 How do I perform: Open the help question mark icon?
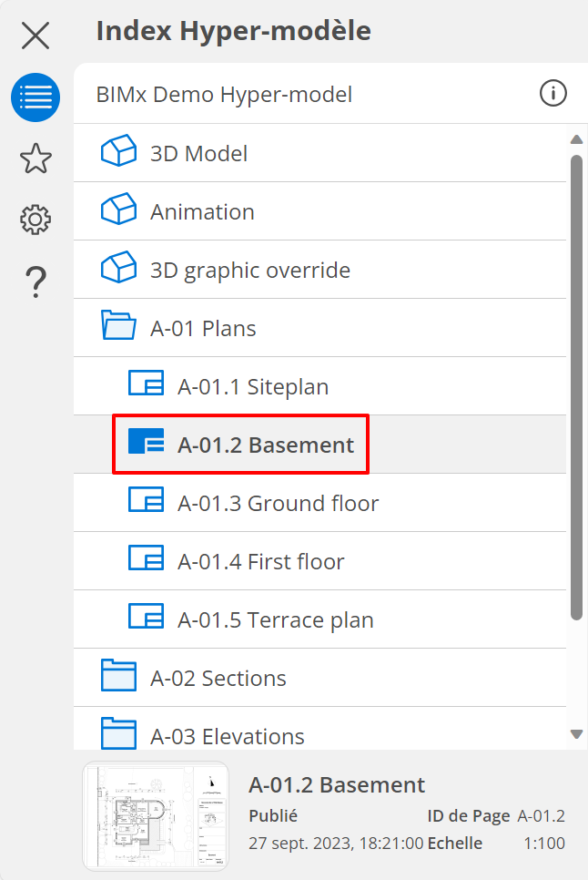point(35,282)
